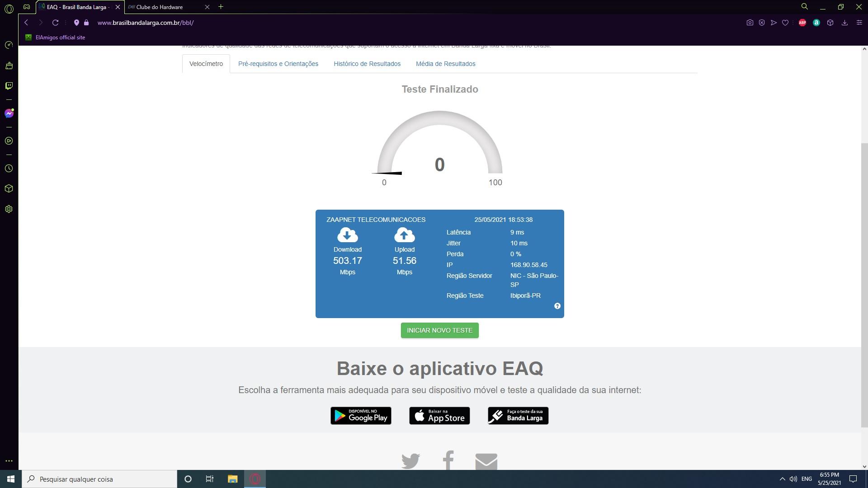
Task: Open Cortana circle taskbar icon
Action: tap(188, 479)
